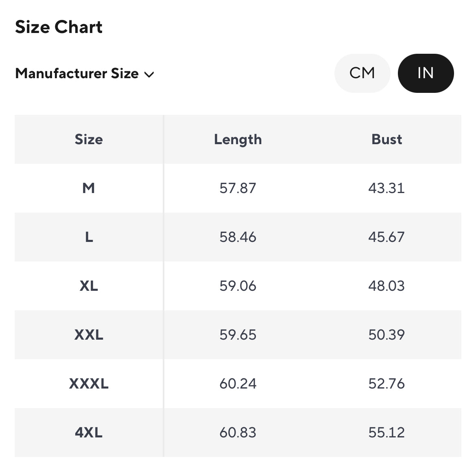This screenshot has height=459, width=476.
Task: Select the M size row label
Action: (x=89, y=188)
